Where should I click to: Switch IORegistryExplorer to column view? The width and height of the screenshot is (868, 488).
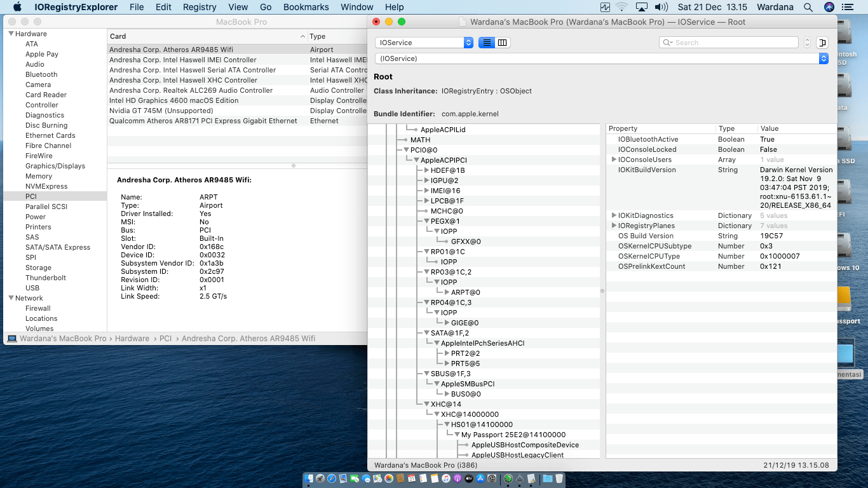pos(503,43)
